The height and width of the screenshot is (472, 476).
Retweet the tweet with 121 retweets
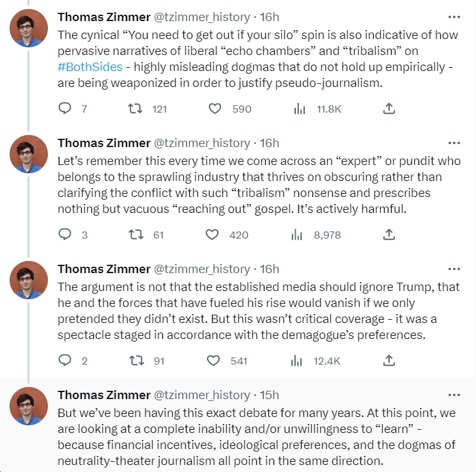pyautogui.click(x=135, y=109)
